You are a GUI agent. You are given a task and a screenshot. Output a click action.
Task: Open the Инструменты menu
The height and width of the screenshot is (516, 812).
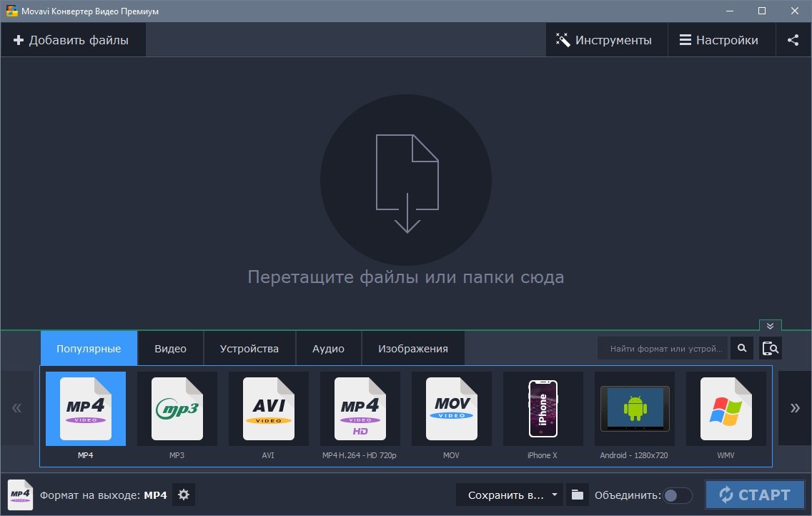point(605,40)
